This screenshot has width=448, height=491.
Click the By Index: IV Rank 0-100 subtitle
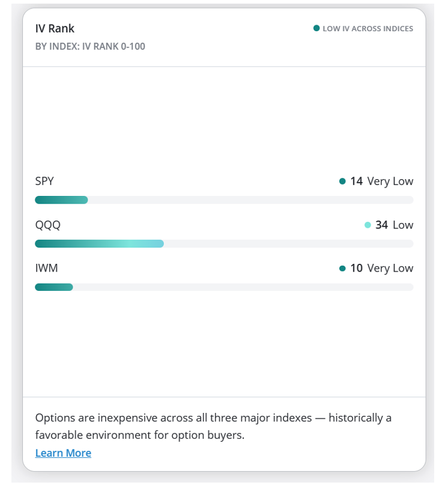tap(90, 46)
